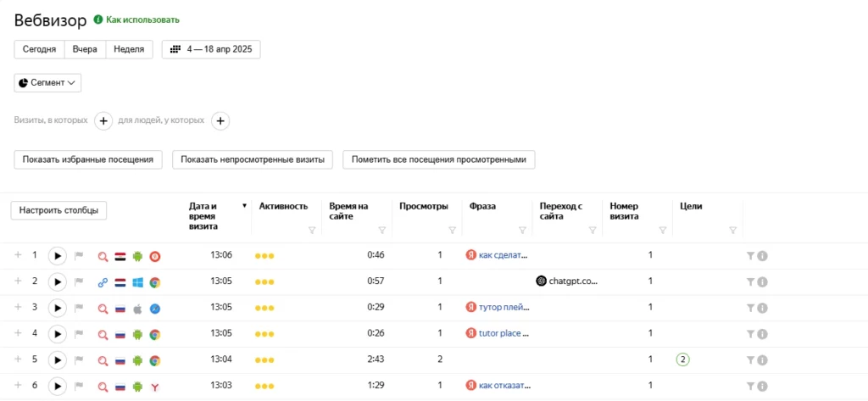Open the filter icon for Просмотры column
This screenshot has height=401, width=868.
(x=452, y=231)
